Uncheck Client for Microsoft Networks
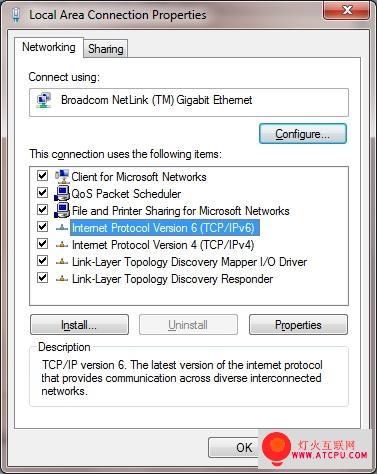 (42, 176)
